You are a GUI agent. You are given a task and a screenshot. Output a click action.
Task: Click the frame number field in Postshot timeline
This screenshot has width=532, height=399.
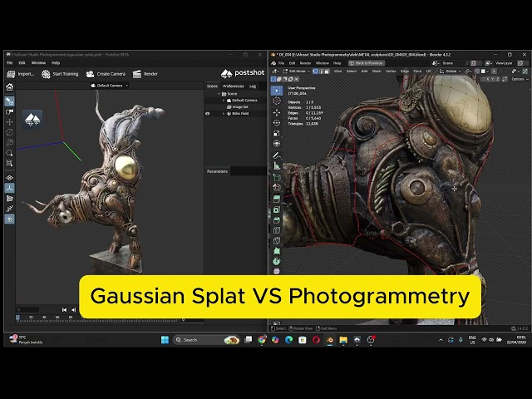click(27, 310)
